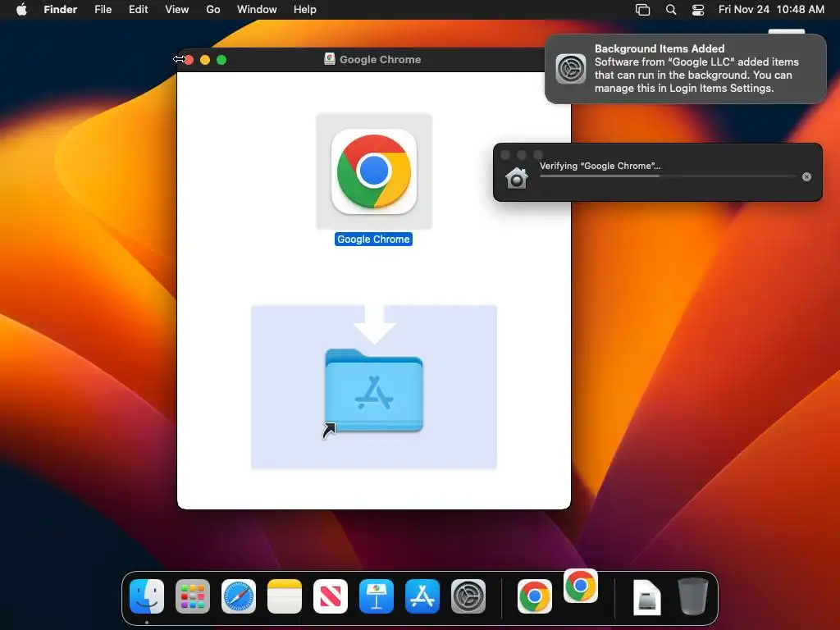Open the Window menu
840x630 pixels.
click(x=257, y=10)
